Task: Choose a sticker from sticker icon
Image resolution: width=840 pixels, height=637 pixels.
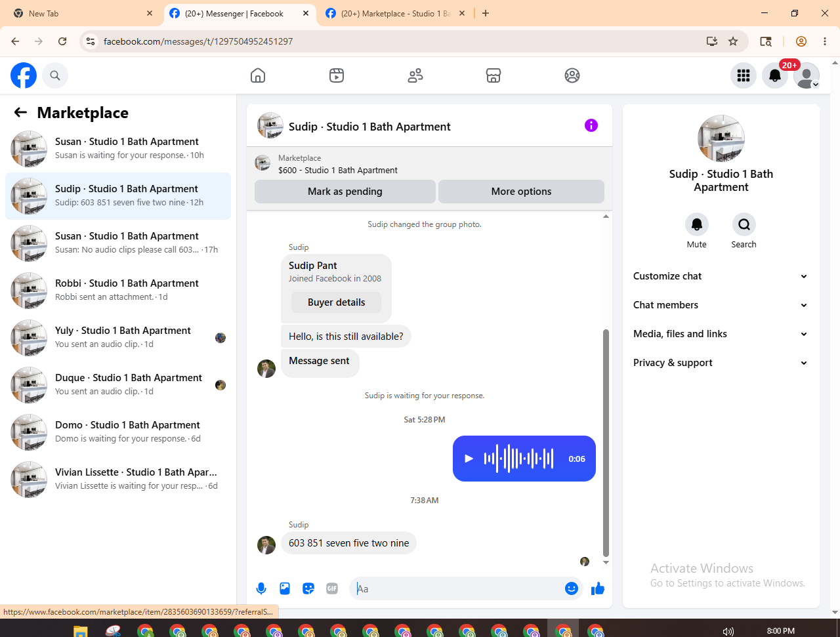Action: (308, 588)
